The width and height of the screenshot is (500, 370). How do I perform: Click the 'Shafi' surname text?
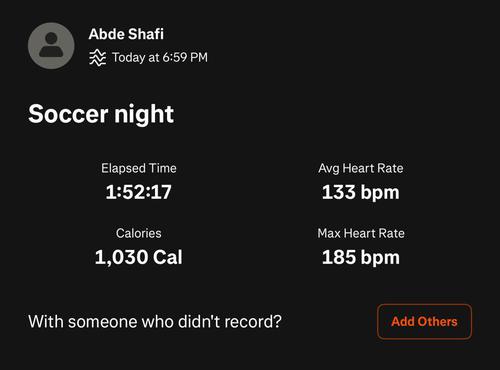tap(146, 34)
